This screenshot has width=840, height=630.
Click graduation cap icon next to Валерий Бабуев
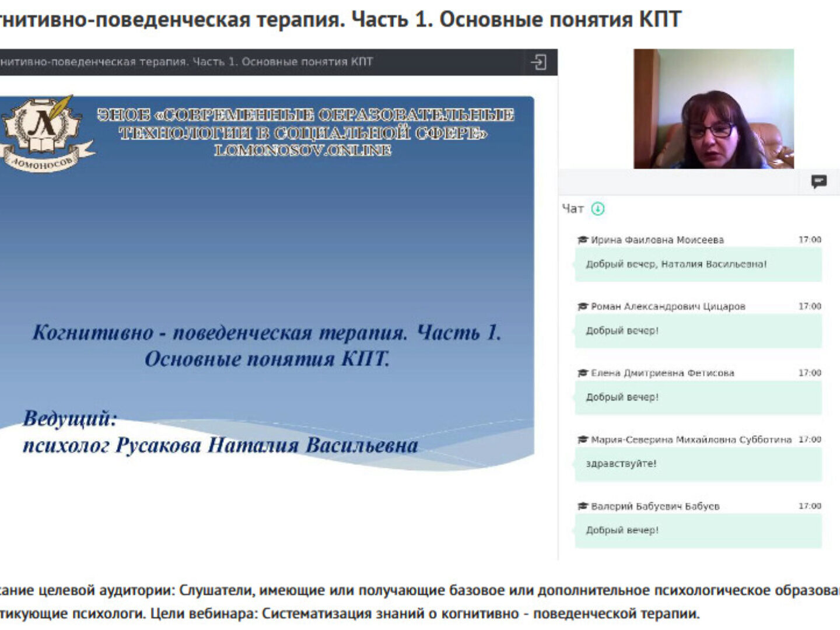tap(582, 506)
